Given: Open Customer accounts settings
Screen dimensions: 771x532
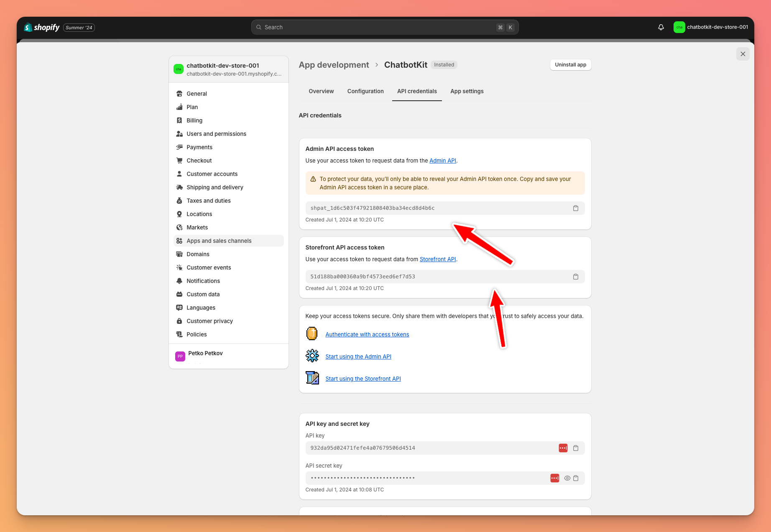Looking at the screenshot, I should tap(228, 174).
